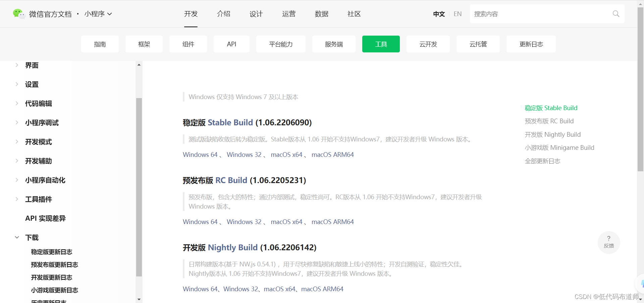Click the sidebar scrollbar thumb
Viewport: 644px width, 303px height.
pyautogui.click(x=139, y=187)
